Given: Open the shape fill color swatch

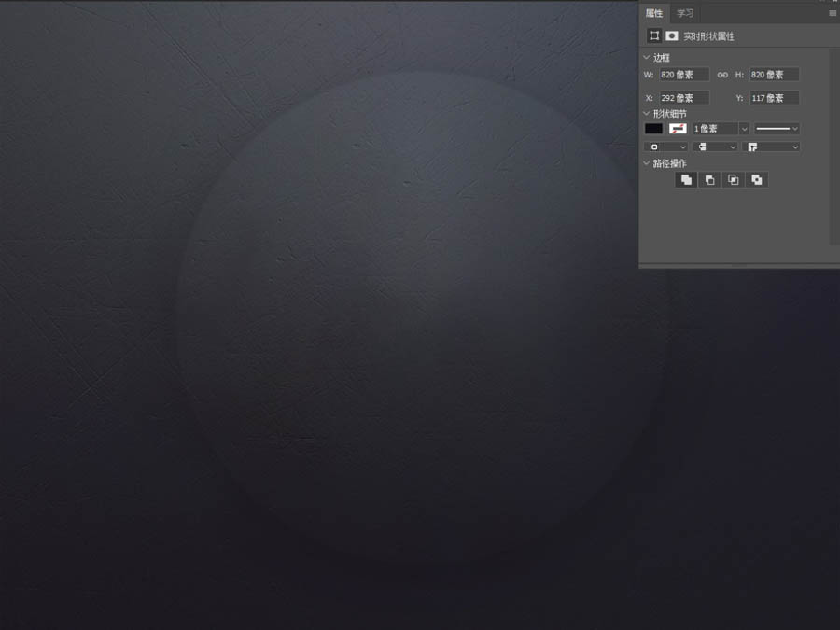Looking at the screenshot, I should coord(653,129).
